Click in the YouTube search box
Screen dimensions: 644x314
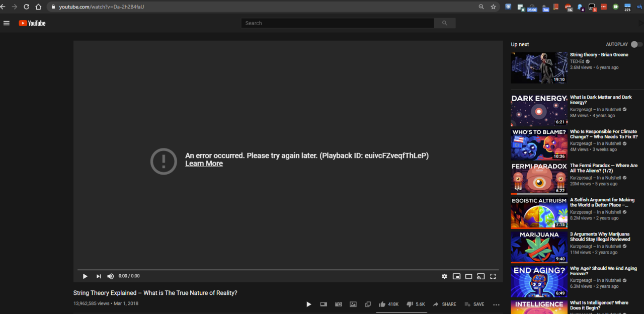338,23
